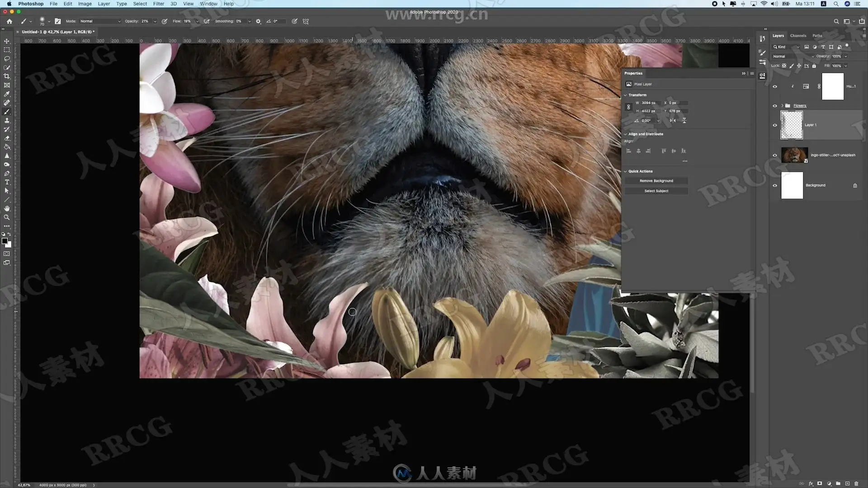Select the Eraser tool

click(x=7, y=138)
